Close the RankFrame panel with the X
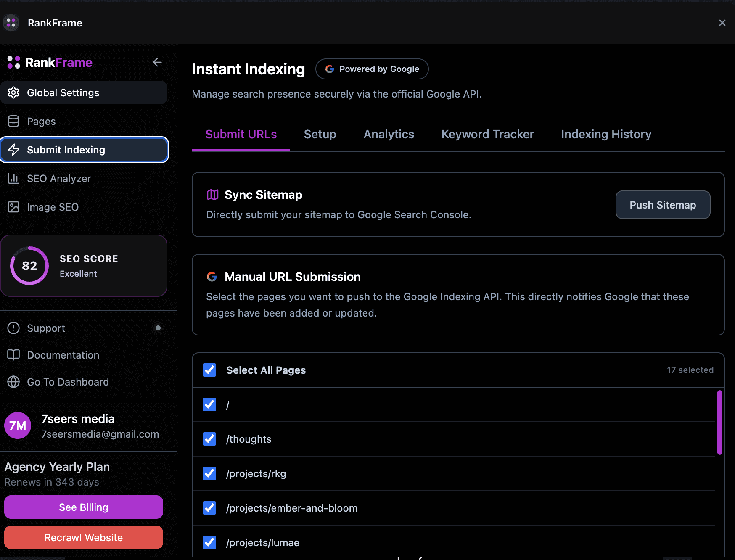The image size is (735, 560). (722, 23)
